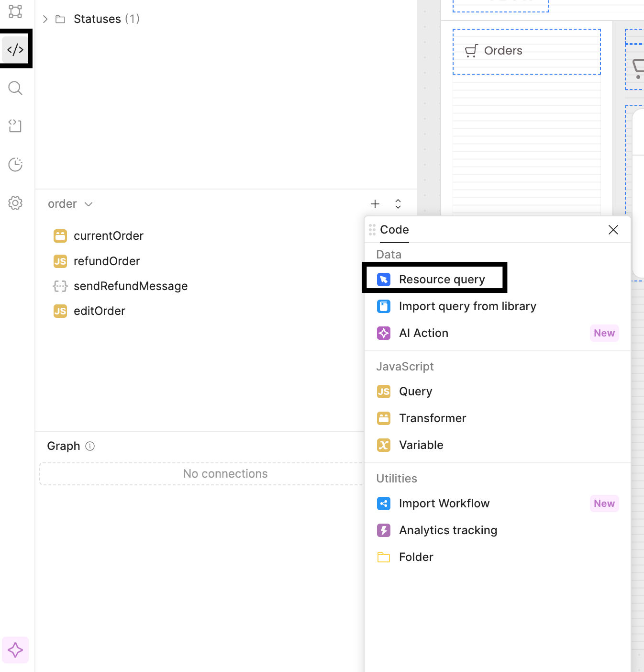The width and height of the screenshot is (644, 672).
Task: Click the No connections placeholder
Action: [225, 474]
